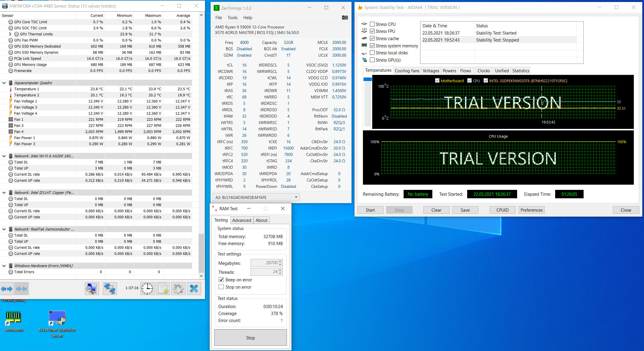The image size is (644, 351).
Task: Click the RAM Test Stop button
Action: 250,338
